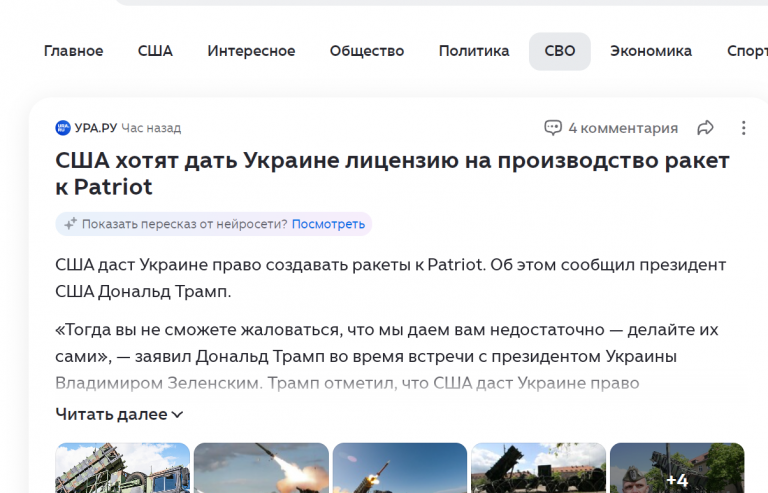Viewport: 768px width, 493px height.
Task: Switch to the США tab
Action: click(x=155, y=51)
